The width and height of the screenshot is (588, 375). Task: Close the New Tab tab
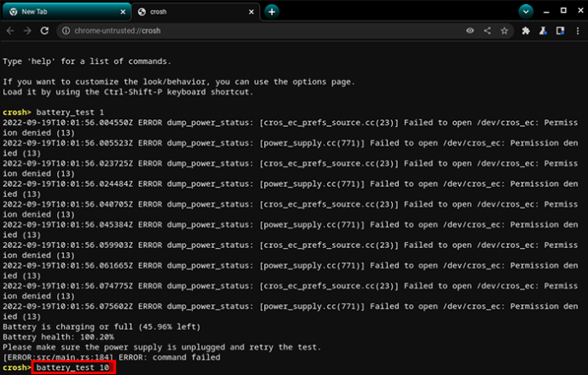(123, 12)
